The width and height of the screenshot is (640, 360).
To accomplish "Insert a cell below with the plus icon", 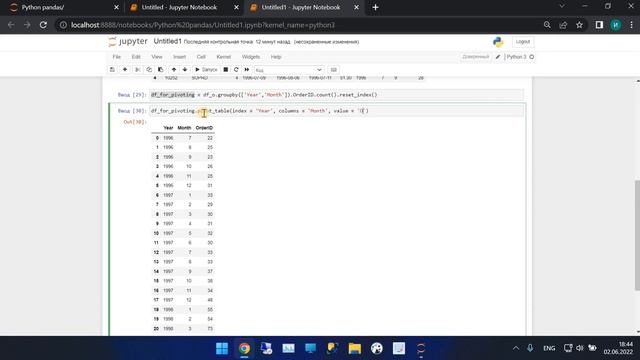I will point(125,70).
